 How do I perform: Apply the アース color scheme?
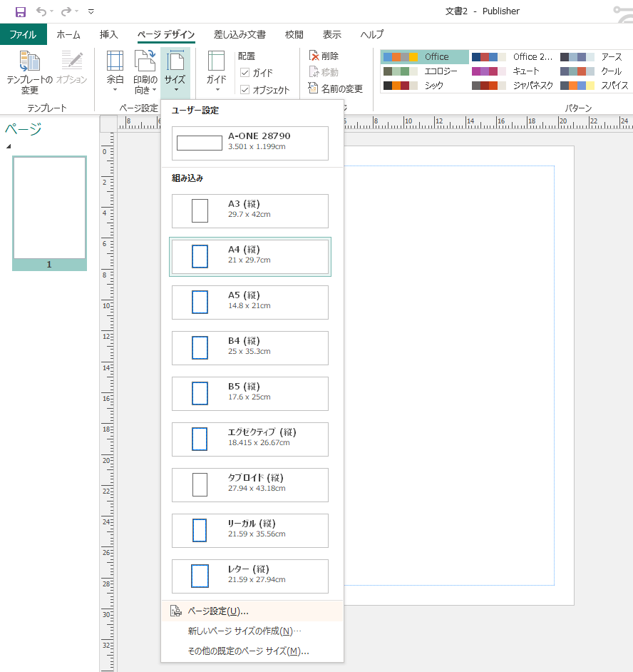[x=595, y=56]
